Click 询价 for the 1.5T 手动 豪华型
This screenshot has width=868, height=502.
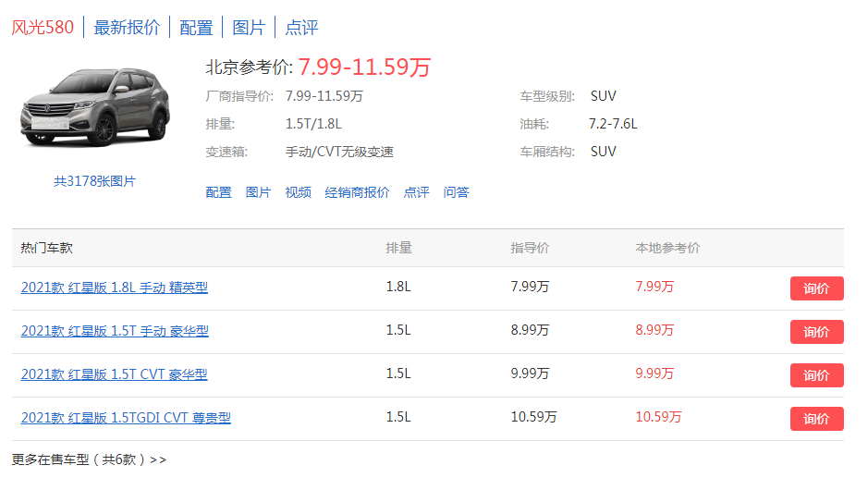point(816,332)
